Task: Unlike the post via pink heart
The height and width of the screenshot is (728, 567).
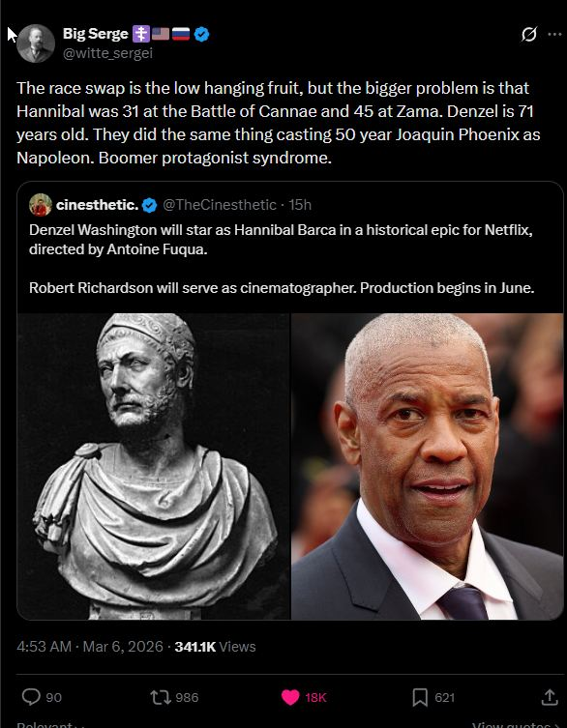Action: pyautogui.click(x=290, y=697)
